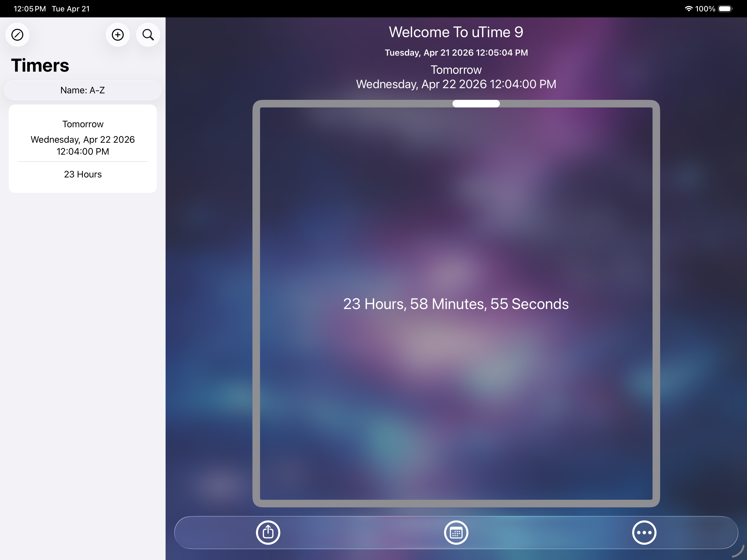Screen dimensions: 747x560
Task: Share the countdown using the share icon
Action: [268, 532]
